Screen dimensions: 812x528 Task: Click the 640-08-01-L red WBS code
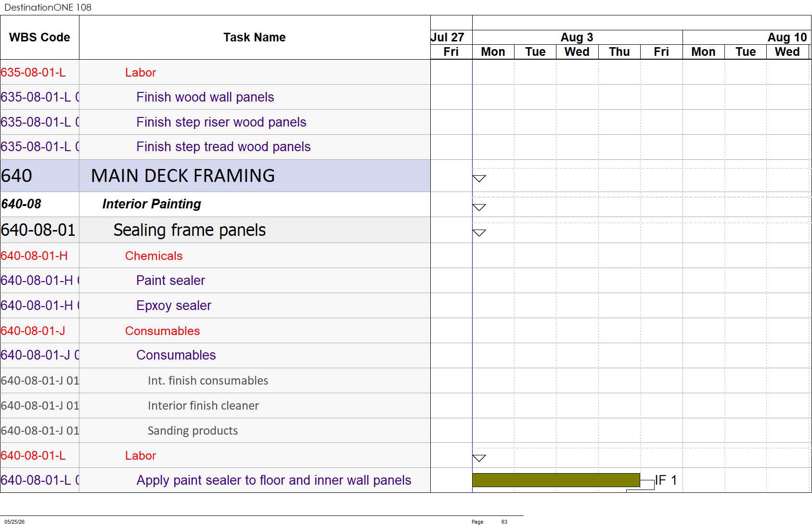(x=33, y=456)
